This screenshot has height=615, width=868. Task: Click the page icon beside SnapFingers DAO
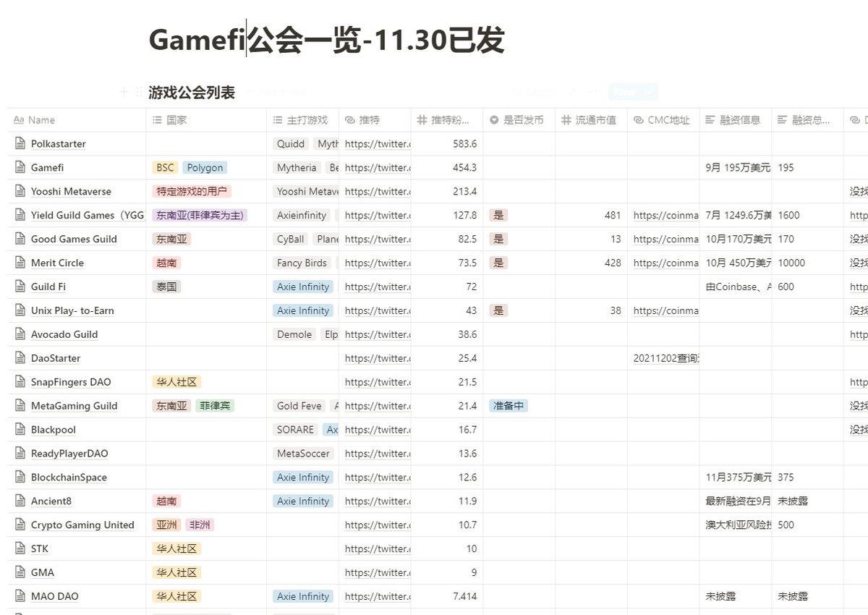click(x=20, y=383)
